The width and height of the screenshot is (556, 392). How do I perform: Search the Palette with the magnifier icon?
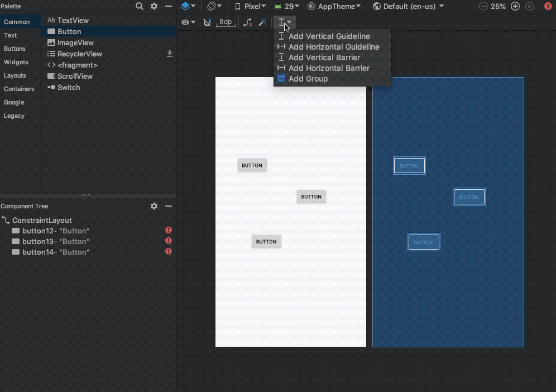140,6
